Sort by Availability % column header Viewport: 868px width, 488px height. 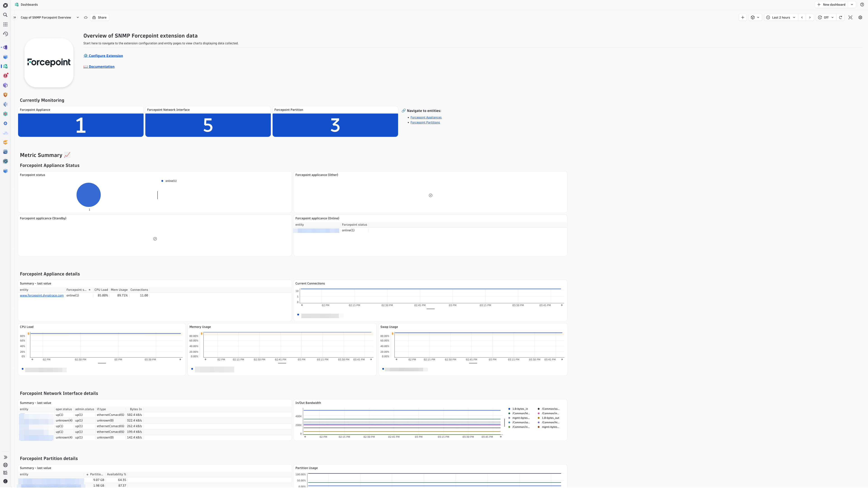117,474
